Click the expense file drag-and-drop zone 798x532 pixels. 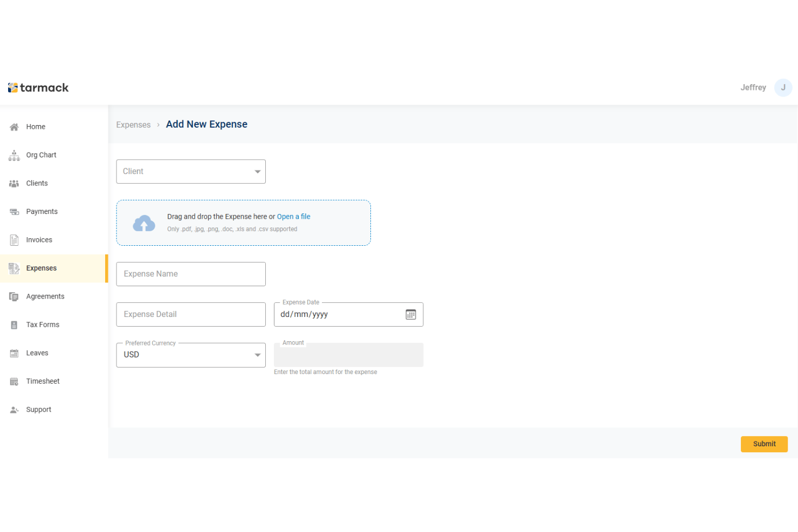tap(244, 223)
